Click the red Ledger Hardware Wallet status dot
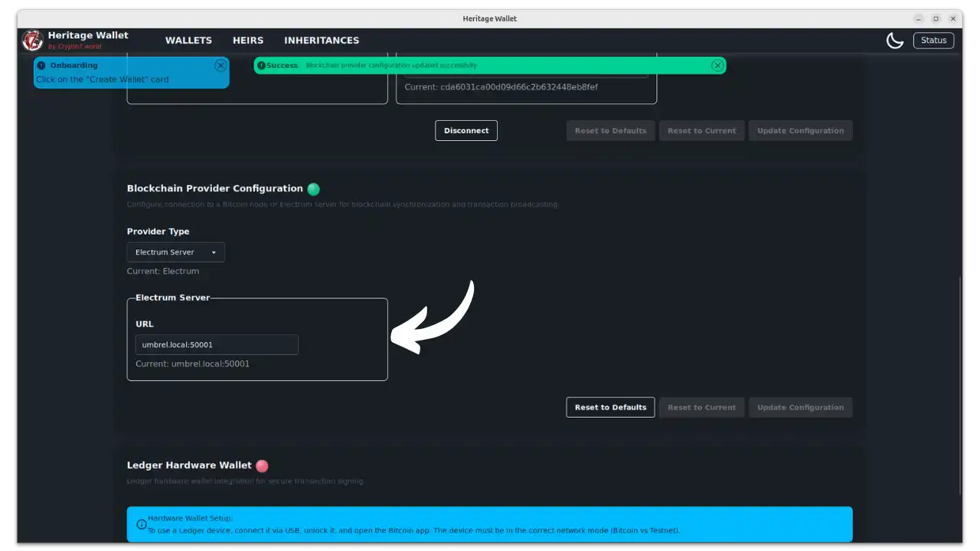Screen dimensions: 980x551 pos(262,465)
